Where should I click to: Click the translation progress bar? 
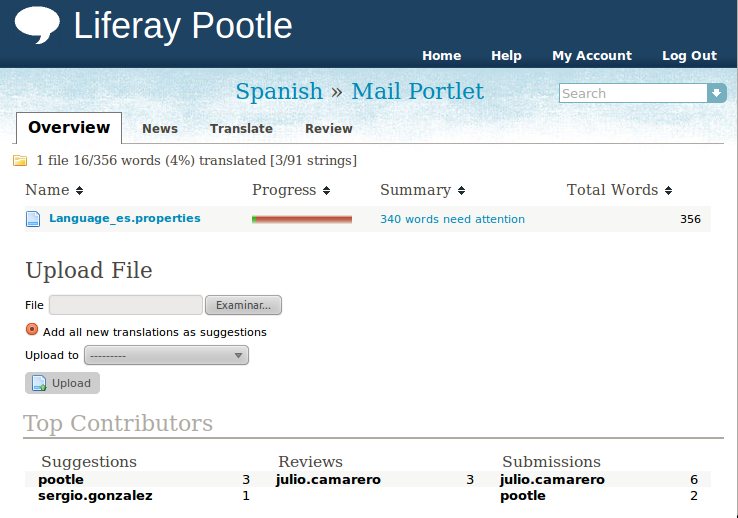point(302,219)
